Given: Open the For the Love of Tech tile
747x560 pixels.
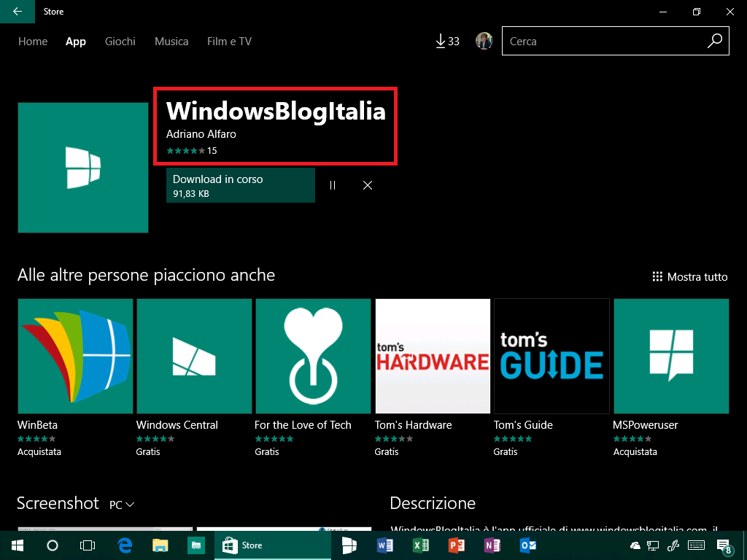Looking at the screenshot, I should tap(313, 356).
